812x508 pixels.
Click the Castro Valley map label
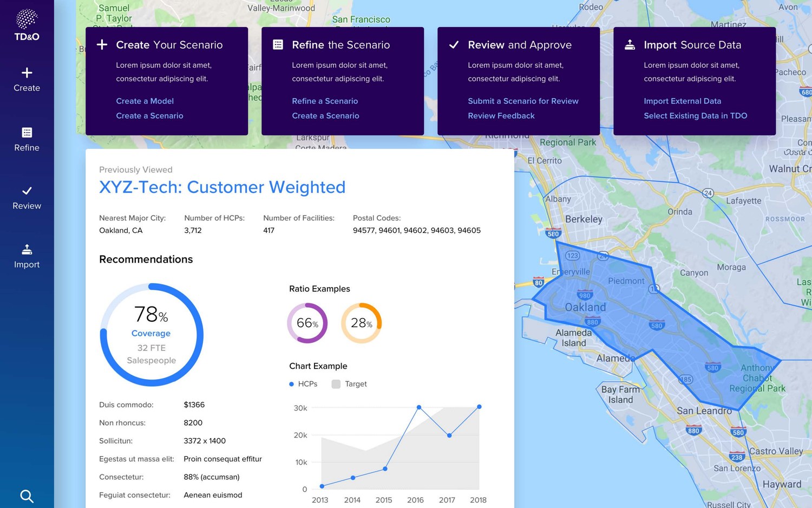(776, 451)
